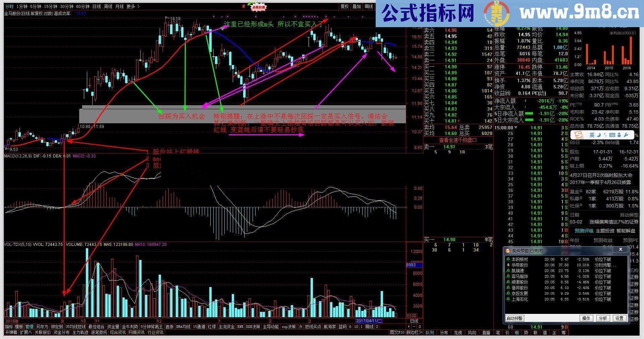Collapse the toolbar with the 扩展 expander
The height and width of the screenshot is (339, 644).
pos(26,332)
